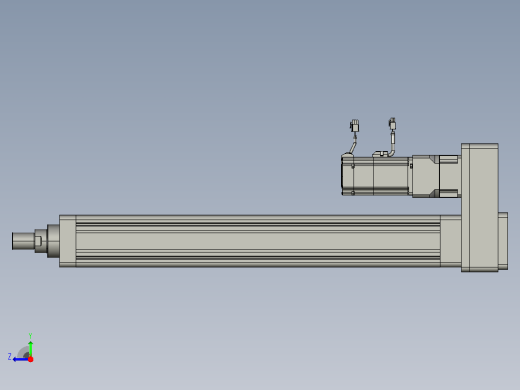Select the piston rod tip at the left end

[x=23, y=241]
